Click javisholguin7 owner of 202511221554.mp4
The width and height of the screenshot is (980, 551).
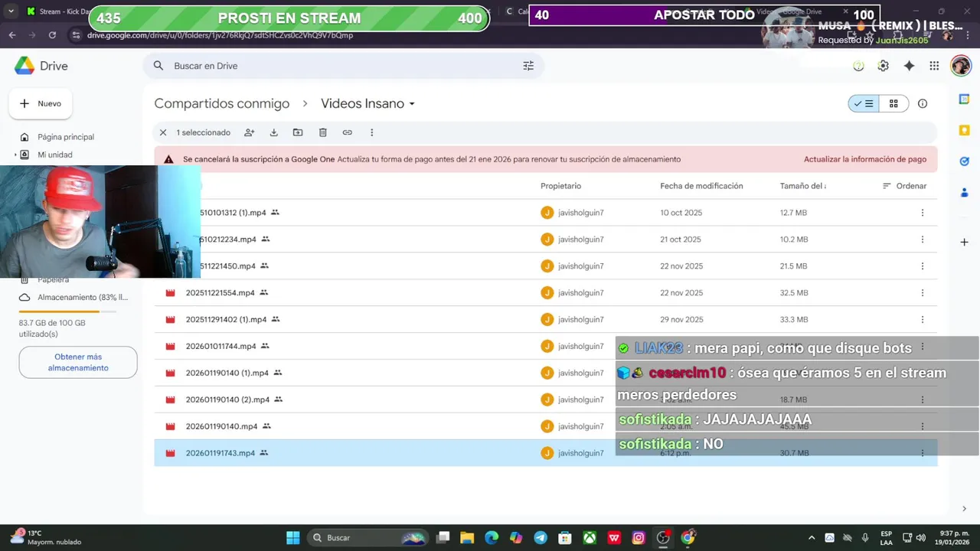pos(581,293)
